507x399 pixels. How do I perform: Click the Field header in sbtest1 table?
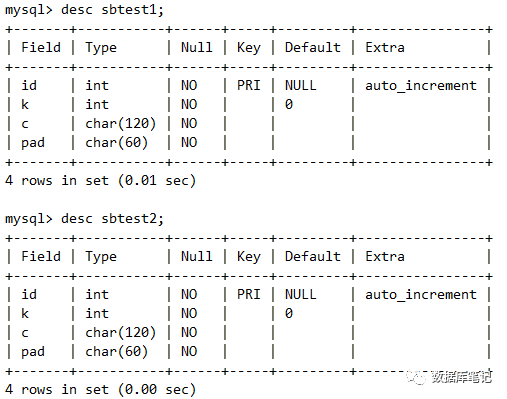tap(41, 47)
